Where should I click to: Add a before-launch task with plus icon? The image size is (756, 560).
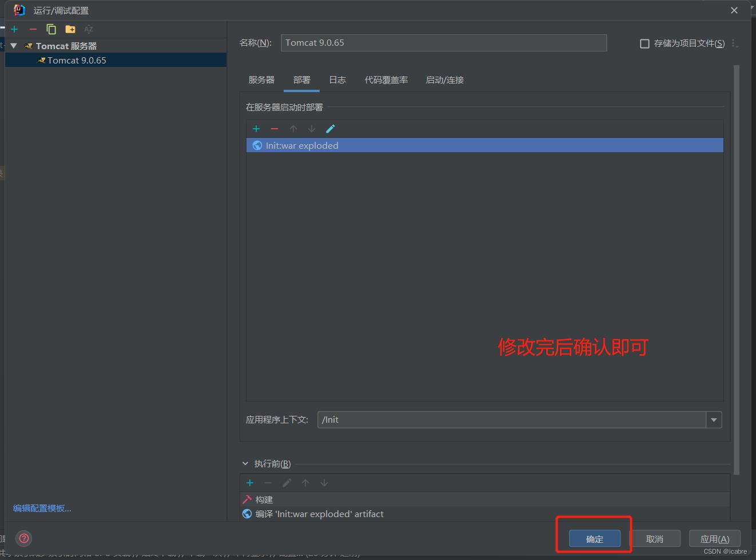pyautogui.click(x=250, y=483)
